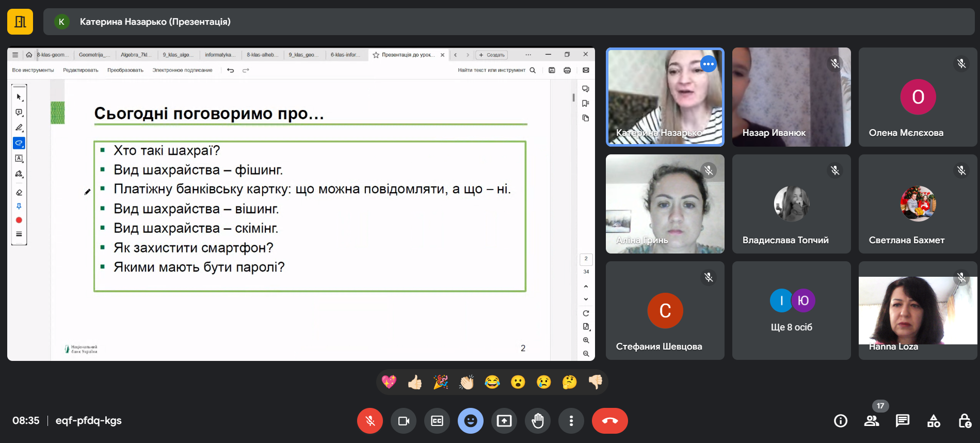Open more options three-dot menu

tap(571, 421)
